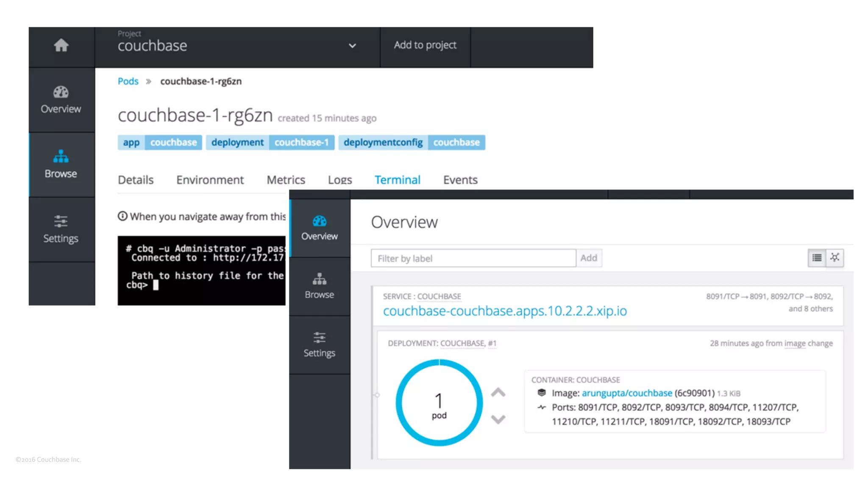The height and width of the screenshot is (488, 868).
Task: Switch to the Events tab
Action: [460, 180]
